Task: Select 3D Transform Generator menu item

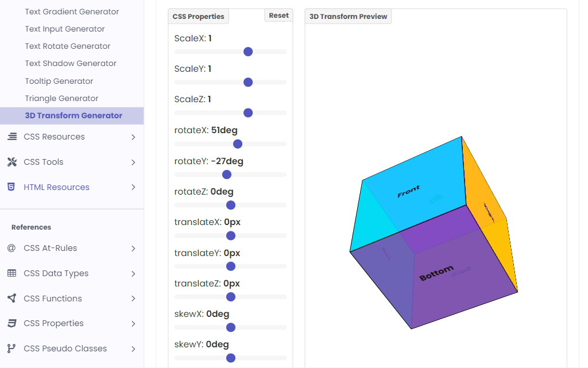Action: pos(73,115)
